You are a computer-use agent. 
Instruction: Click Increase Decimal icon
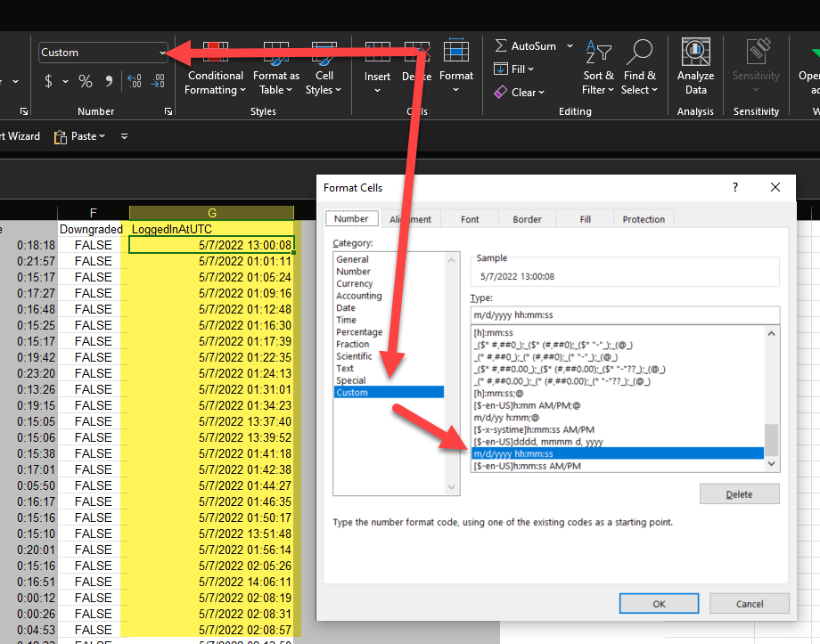tap(135, 81)
